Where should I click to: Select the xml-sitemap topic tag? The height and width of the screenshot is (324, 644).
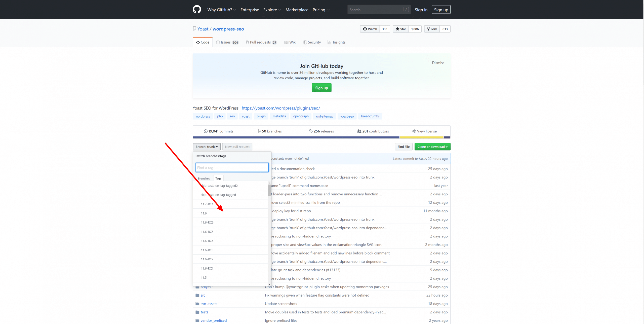point(324,116)
